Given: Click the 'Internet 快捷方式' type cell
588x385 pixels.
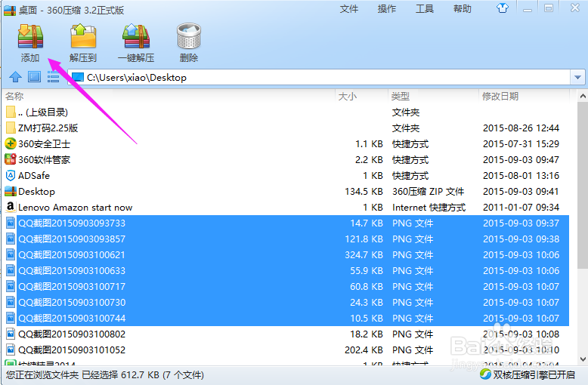Looking at the screenshot, I should point(429,207).
